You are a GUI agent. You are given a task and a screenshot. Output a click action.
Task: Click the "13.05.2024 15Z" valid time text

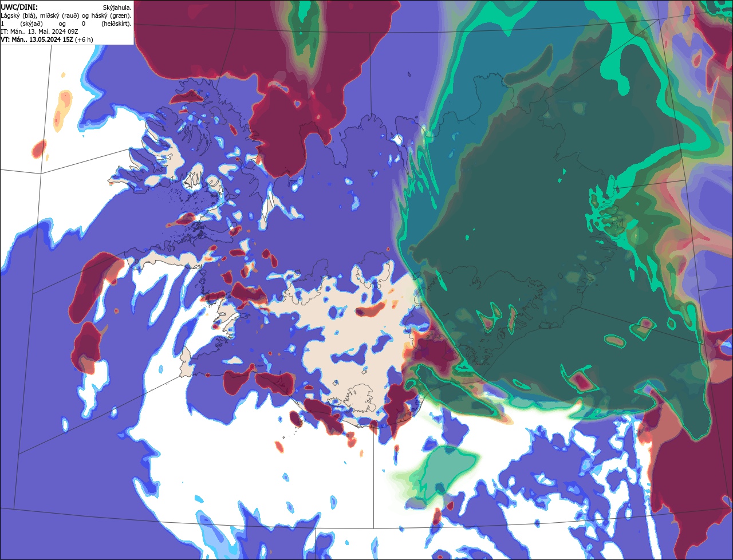pyautogui.click(x=51, y=40)
